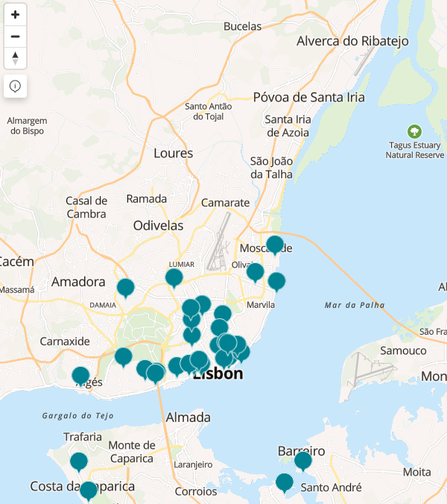Viewport: 447px width, 504px height.
Task: Select the map marker at Moscavide
Action: point(275,244)
